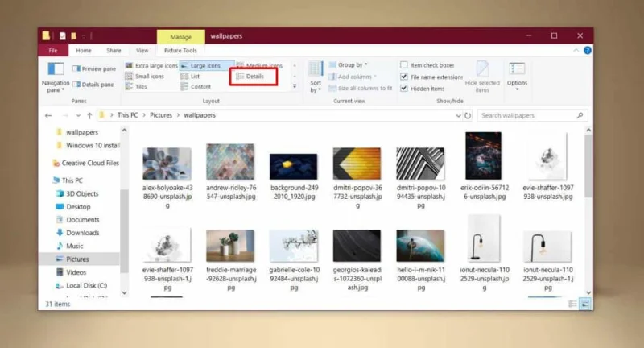Open the File menu
The image size is (644, 348).
pyautogui.click(x=53, y=50)
